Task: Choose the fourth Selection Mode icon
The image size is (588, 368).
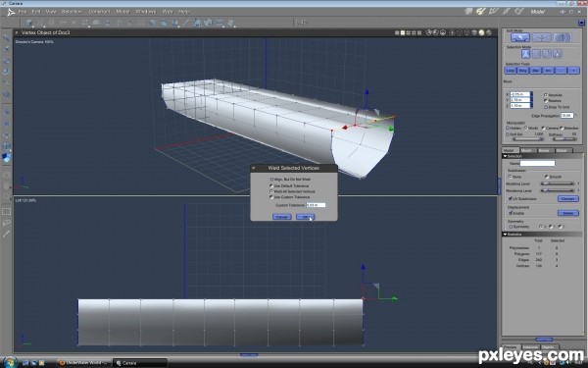Action: [558, 54]
